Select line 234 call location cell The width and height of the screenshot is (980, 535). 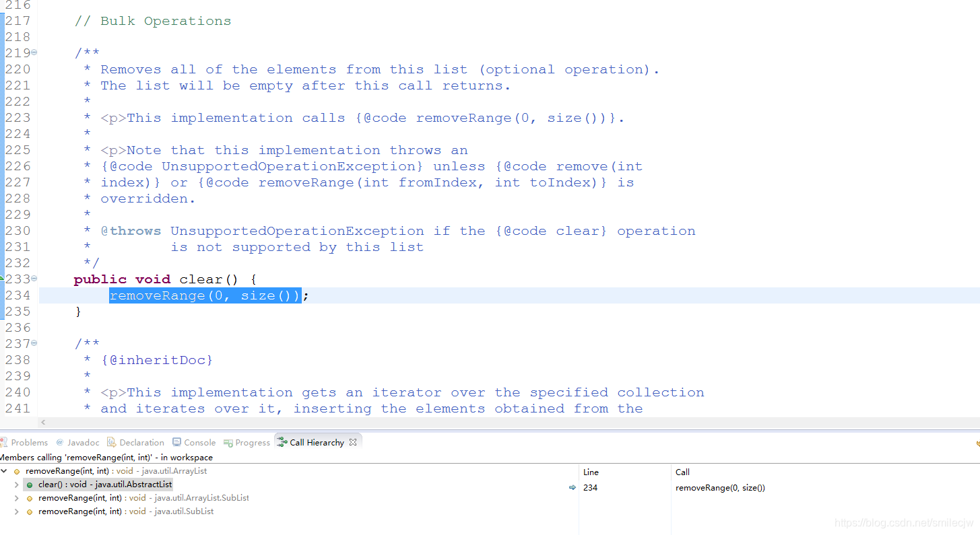(x=591, y=487)
